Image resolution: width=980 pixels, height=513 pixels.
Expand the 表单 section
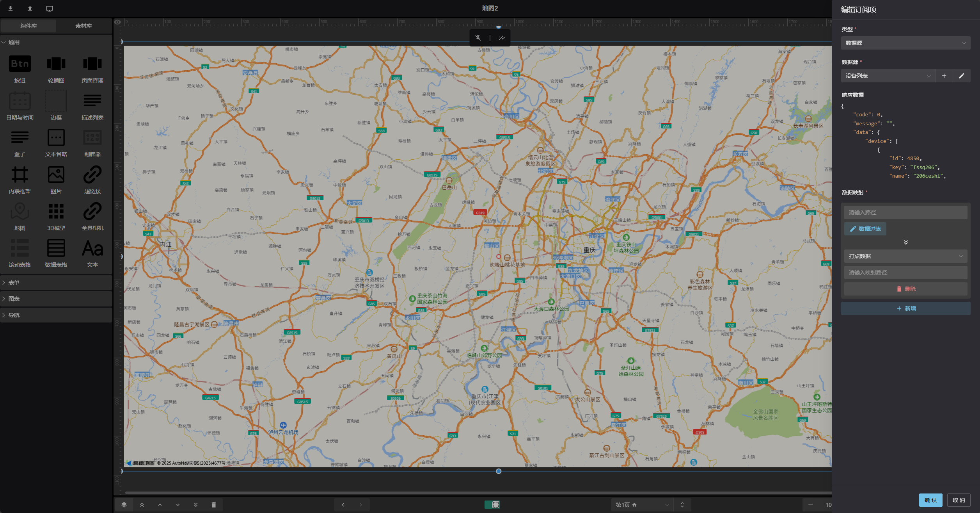click(x=56, y=282)
